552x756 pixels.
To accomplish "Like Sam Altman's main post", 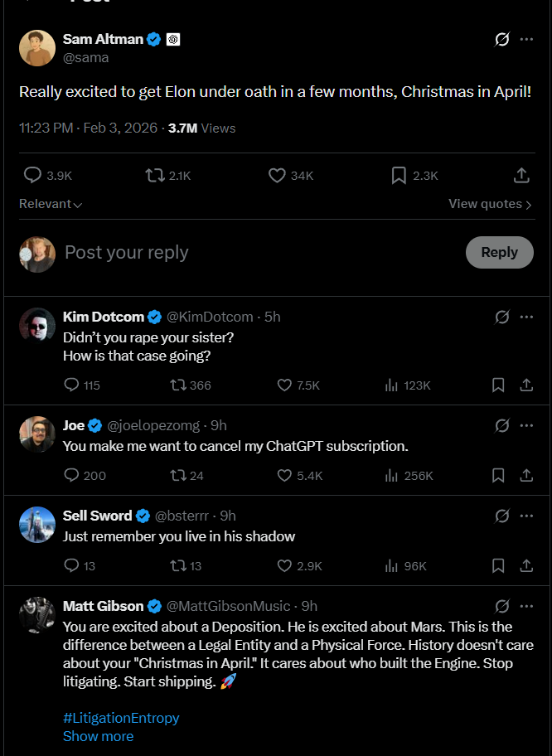I will click(278, 176).
